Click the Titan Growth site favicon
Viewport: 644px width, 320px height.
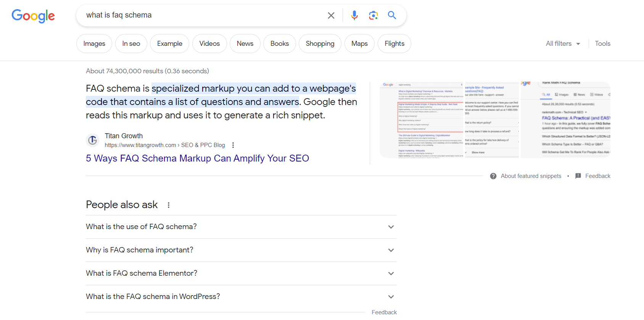coord(92,140)
